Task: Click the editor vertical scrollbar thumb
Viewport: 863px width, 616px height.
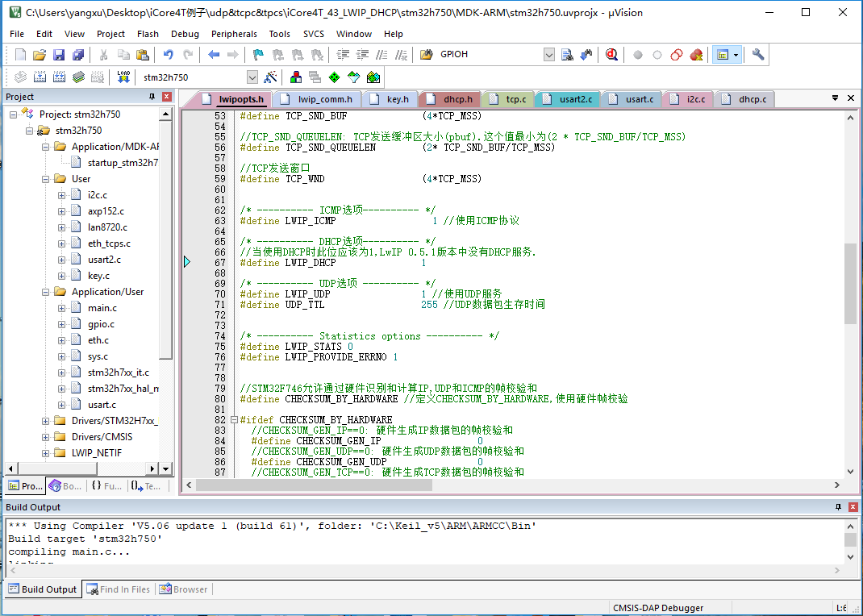Action: click(x=850, y=282)
